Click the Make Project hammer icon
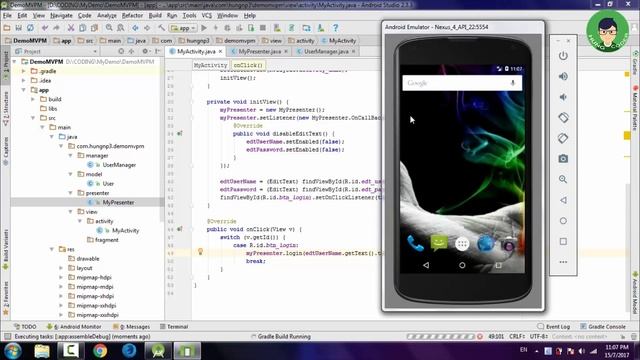 [162, 28]
